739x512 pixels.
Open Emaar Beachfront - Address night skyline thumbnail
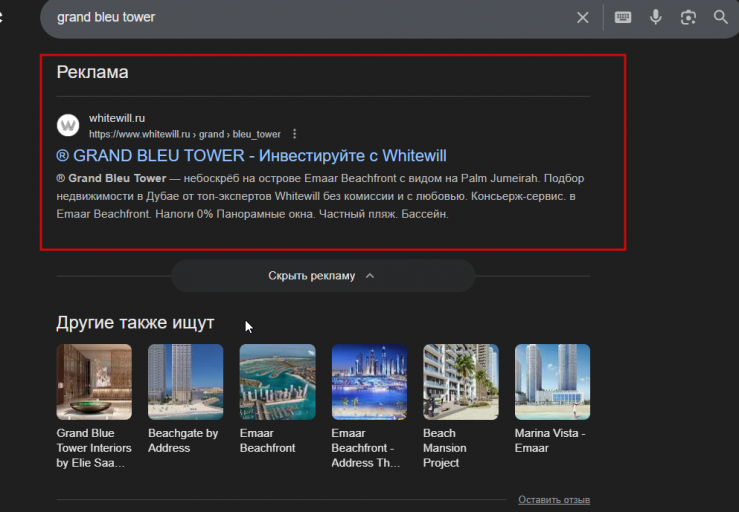click(369, 382)
